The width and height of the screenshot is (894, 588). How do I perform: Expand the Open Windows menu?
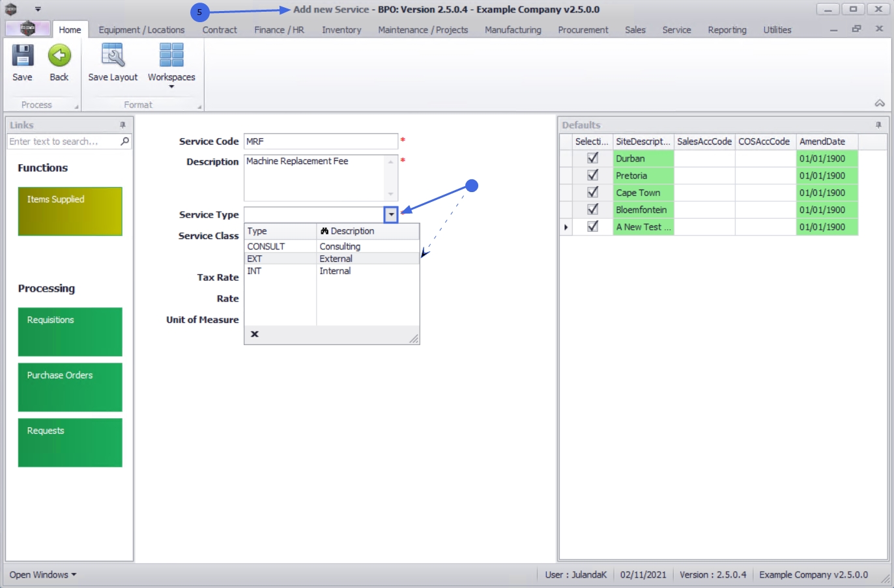pyautogui.click(x=42, y=574)
